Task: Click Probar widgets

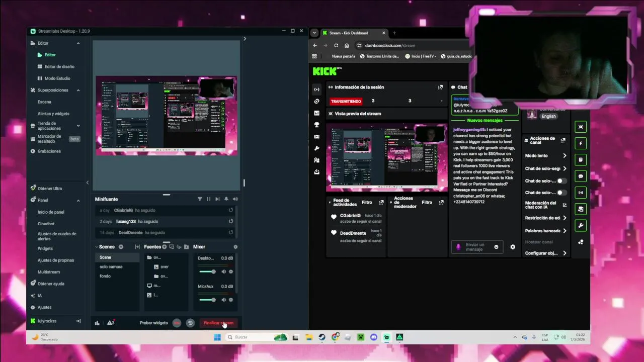Action: coord(153,323)
